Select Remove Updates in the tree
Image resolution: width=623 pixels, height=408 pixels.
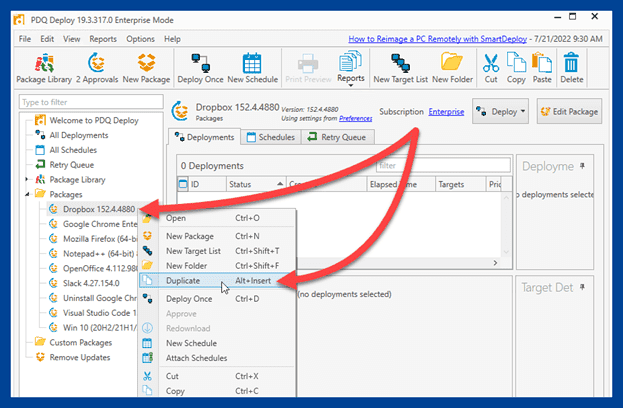[x=73, y=357]
